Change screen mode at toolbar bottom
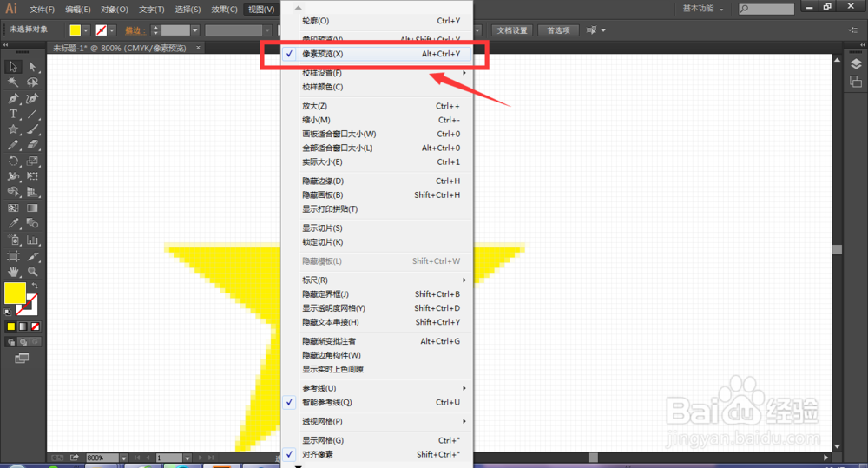Screen dimensions: 868x468 point(22,359)
